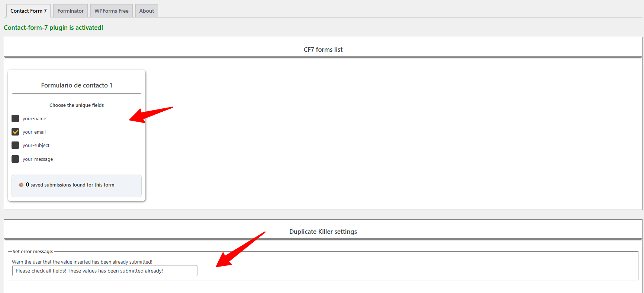Screen dimensions: 644x293
Task: Click the package icon beside saved submissions
Action: (21, 185)
